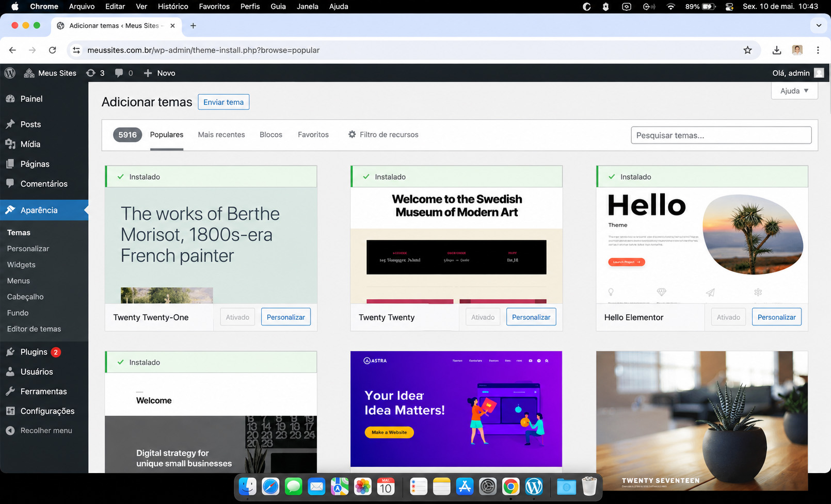Image resolution: width=831 pixels, height=504 pixels.
Task: Bookmark this page with the star icon
Action: coord(747,50)
